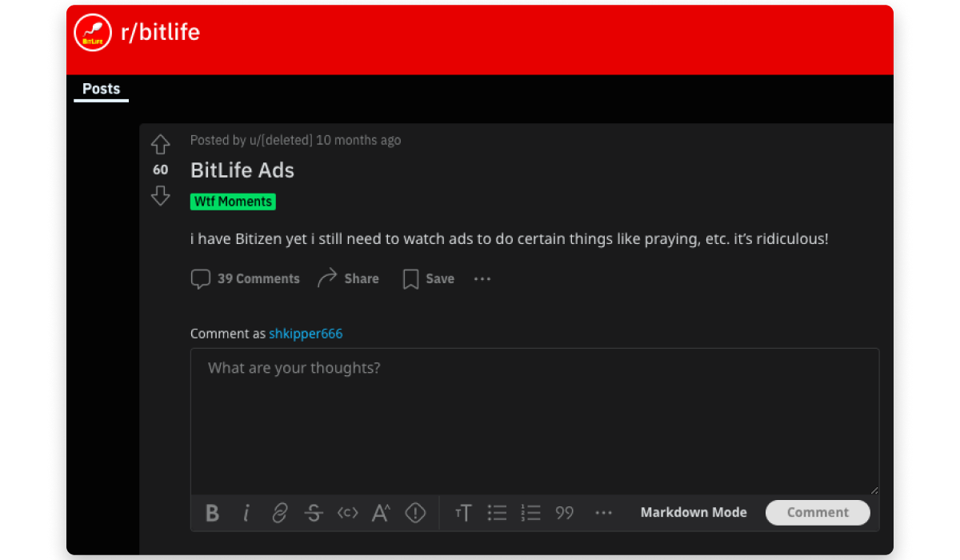Image resolution: width=960 pixels, height=560 pixels.
Task: Insert a link in the comment
Action: (x=279, y=513)
